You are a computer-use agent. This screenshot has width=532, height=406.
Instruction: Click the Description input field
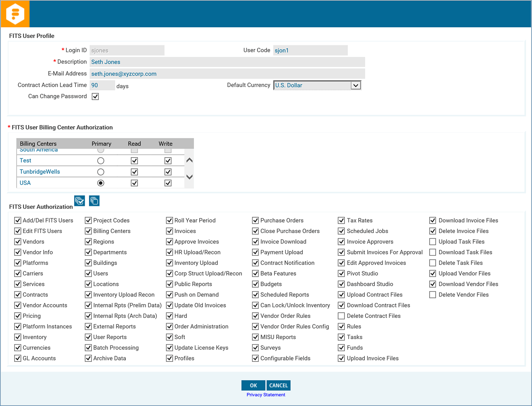[227, 62]
